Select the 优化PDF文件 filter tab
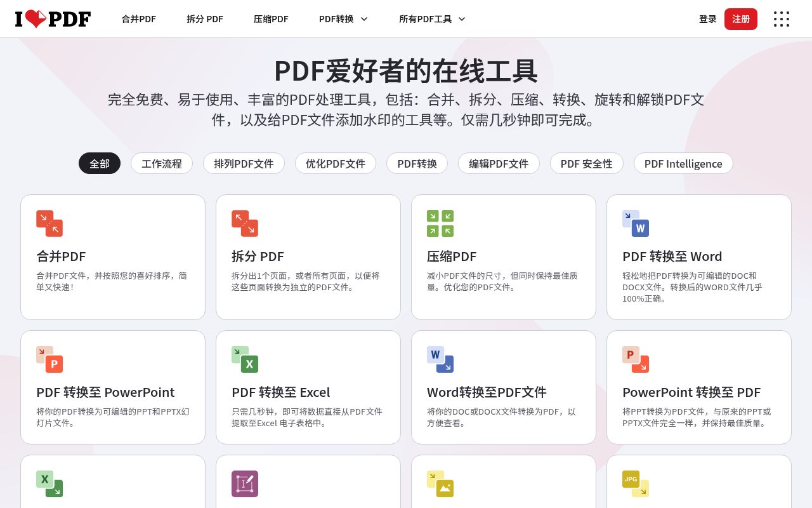Image resolution: width=812 pixels, height=508 pixels. click(x=336, y=163)
